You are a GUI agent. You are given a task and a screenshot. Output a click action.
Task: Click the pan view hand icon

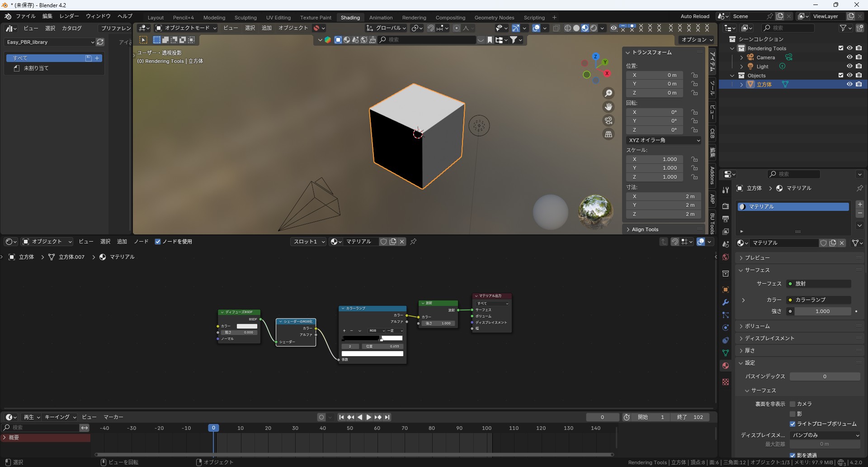[x=609, y=107]
